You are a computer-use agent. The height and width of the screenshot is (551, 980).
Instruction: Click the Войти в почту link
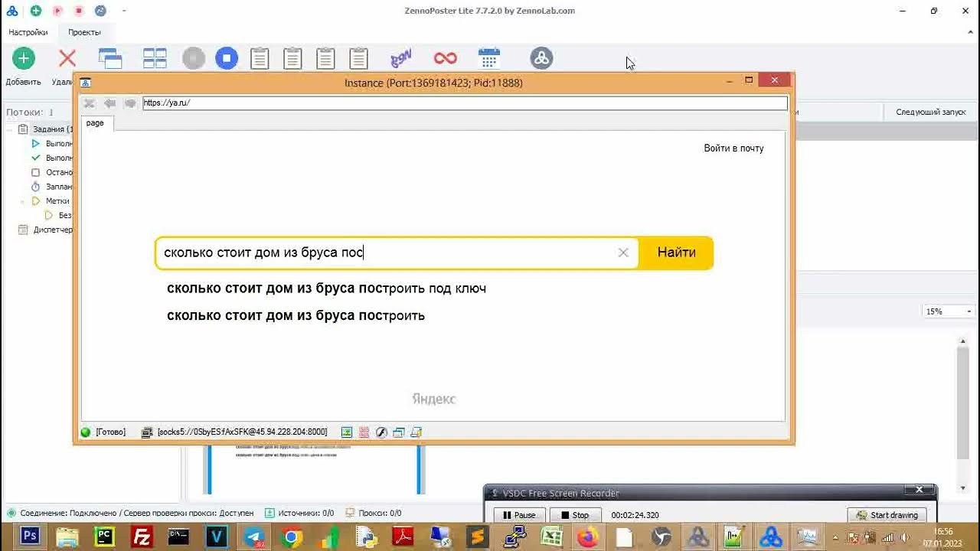[733, 148]
